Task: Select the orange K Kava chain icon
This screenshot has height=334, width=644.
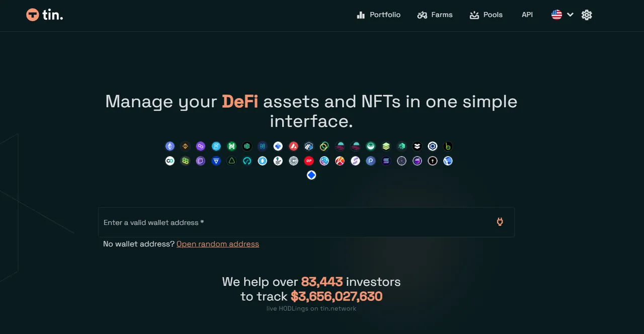Action: [340, 161]
